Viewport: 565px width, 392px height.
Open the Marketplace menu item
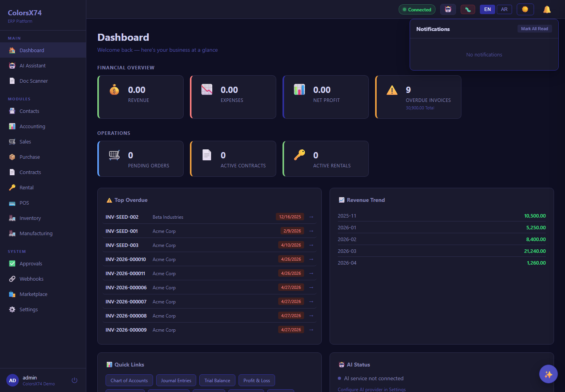click(43, 294)
